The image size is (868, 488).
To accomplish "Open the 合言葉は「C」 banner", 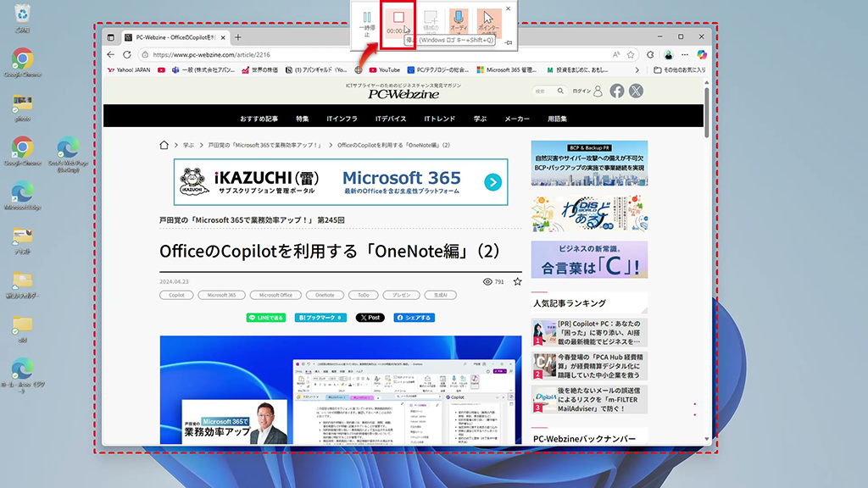I will pyautogui.click(x=589, y=259).
